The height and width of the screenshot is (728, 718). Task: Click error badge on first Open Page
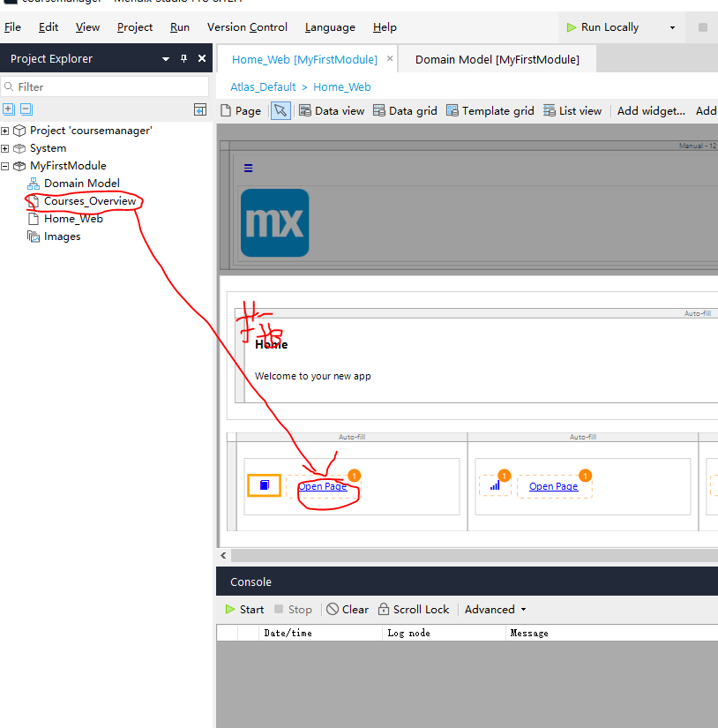354,476
